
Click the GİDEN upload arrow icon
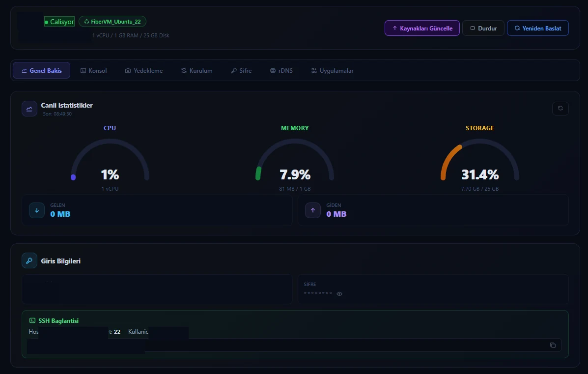(313, 210)
